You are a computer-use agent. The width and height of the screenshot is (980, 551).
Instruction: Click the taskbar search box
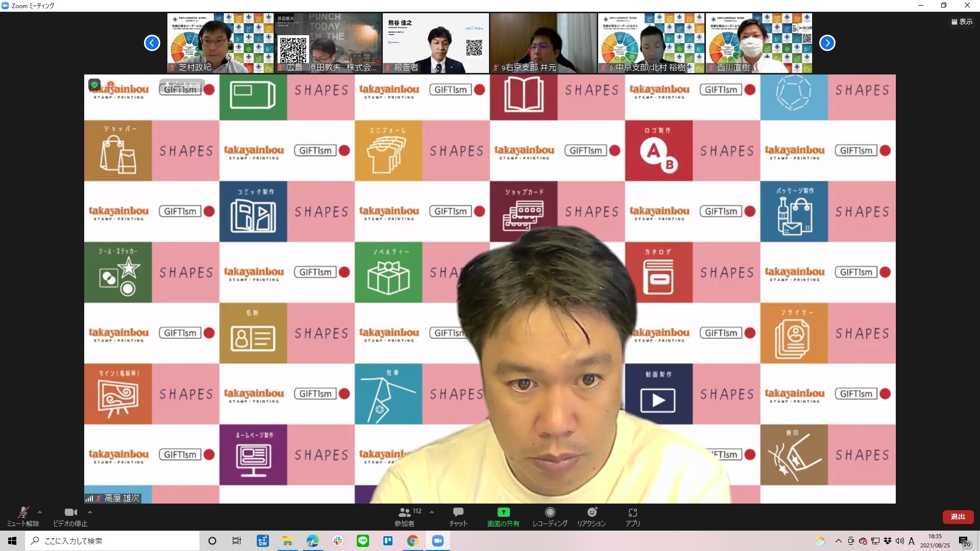112,541
